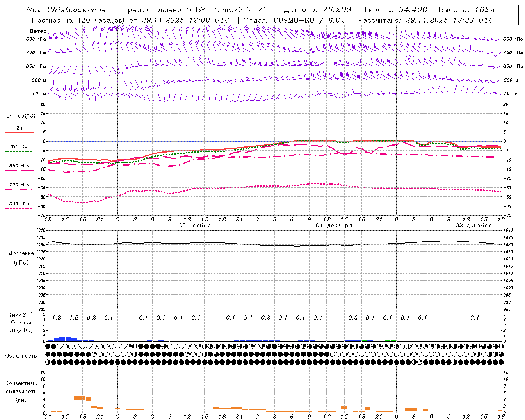Image resolution: width=525 pixels, height=420 pixels.
Task: Click the '30 ноября' date label
Action: point(194,226)
